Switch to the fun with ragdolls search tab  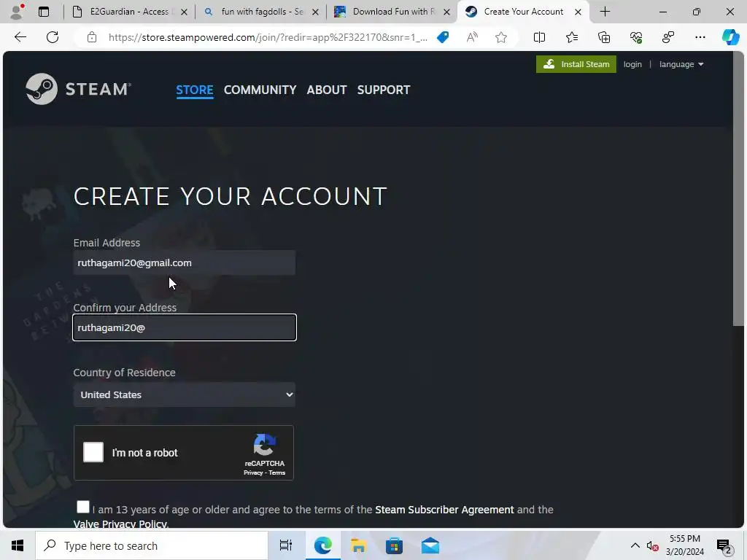[x=261, y=12]
